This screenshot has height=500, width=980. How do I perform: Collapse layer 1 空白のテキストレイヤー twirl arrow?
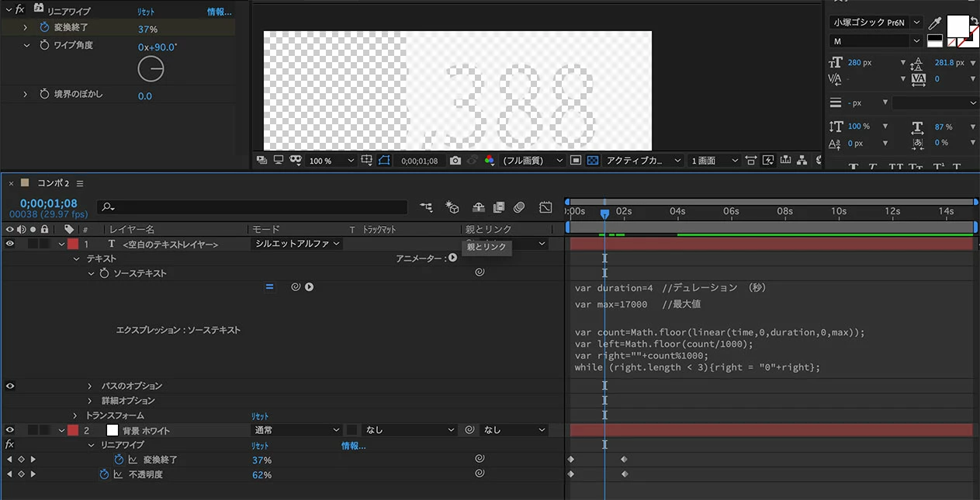61,244
